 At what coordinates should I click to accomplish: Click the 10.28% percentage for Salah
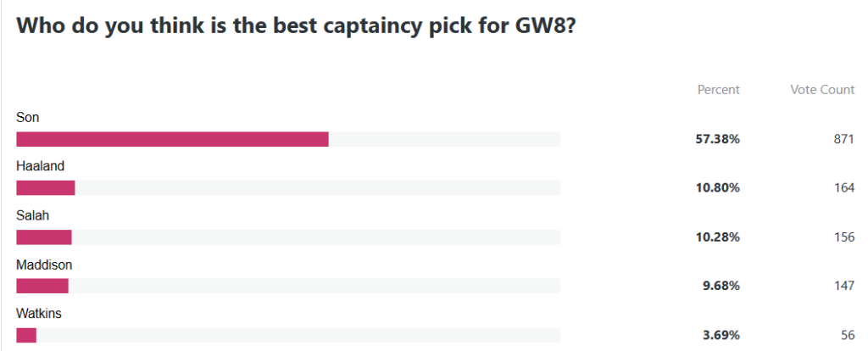pyautogui.click(x=717, y=237)
